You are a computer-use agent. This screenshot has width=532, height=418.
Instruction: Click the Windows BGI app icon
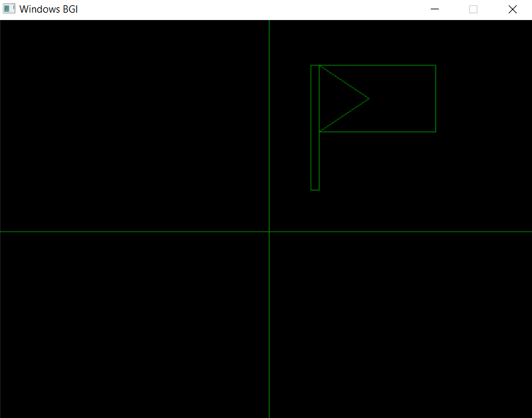9,9
